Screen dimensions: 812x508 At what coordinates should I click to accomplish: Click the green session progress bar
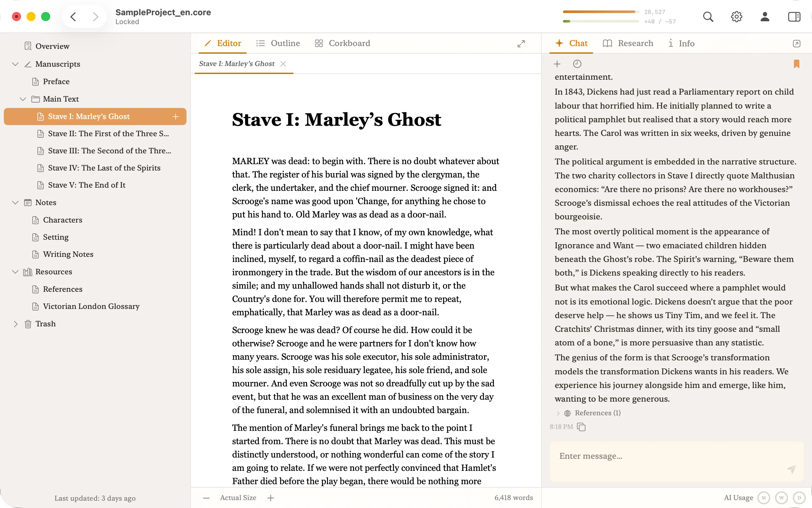pyautogui.click(x=601, y=22)
